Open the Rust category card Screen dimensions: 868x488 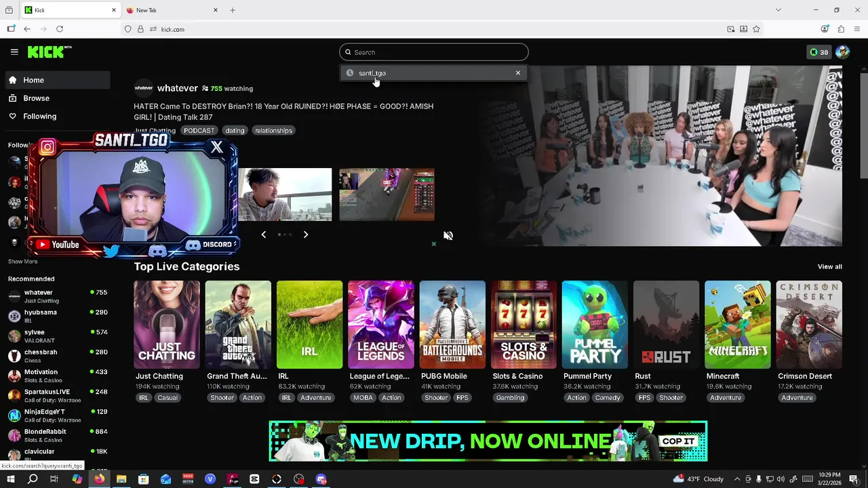pos(667,325)
